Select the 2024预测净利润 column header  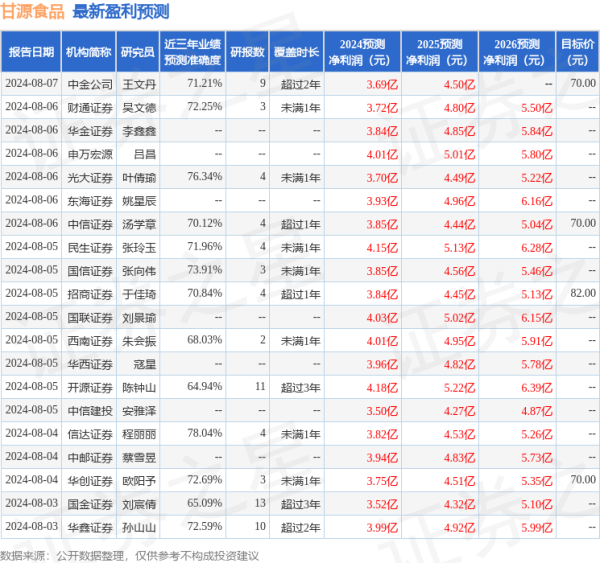click(362, 52)
